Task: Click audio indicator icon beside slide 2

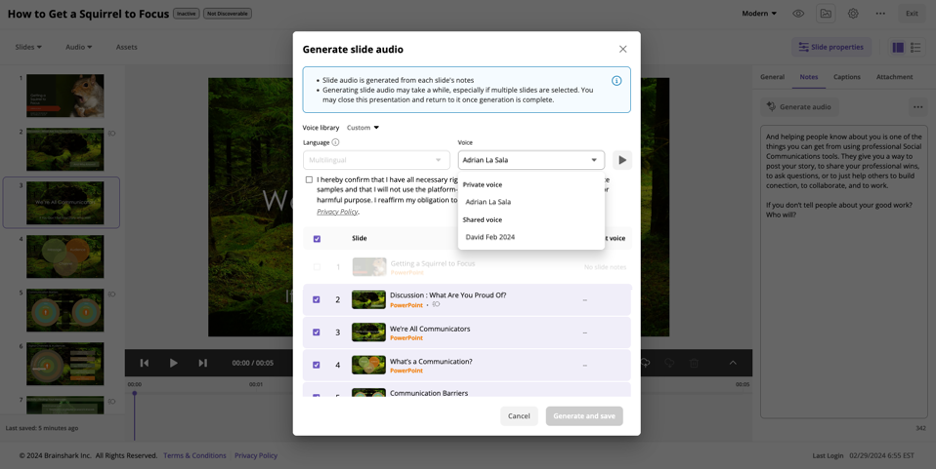Action: coord(111,133)
